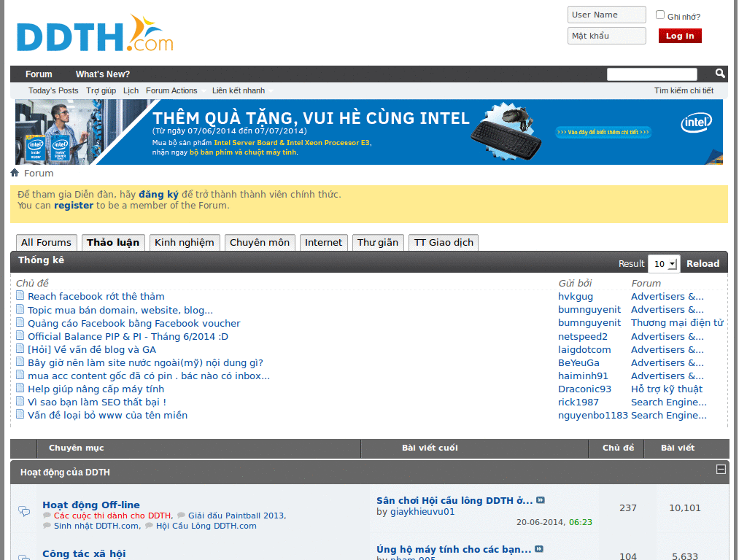Click document icon beside Quảng cáo Facebook topic
Image resolution: width=747 pixels, height=560 pixels.
point(20,322)
